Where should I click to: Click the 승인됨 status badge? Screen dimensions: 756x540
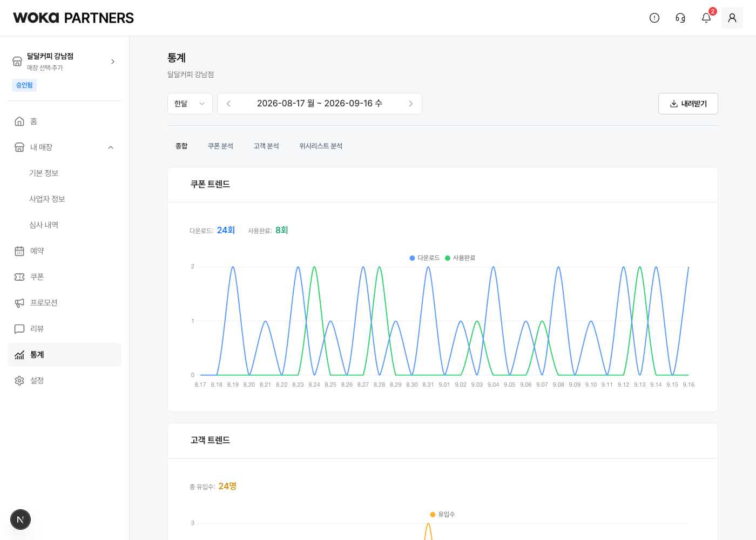tap(24, 85)
